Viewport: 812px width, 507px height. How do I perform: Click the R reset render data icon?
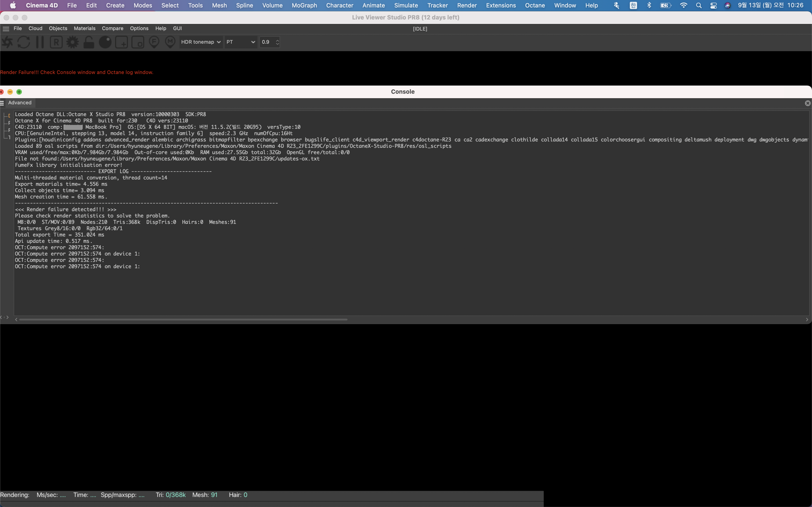pos(56,42)
